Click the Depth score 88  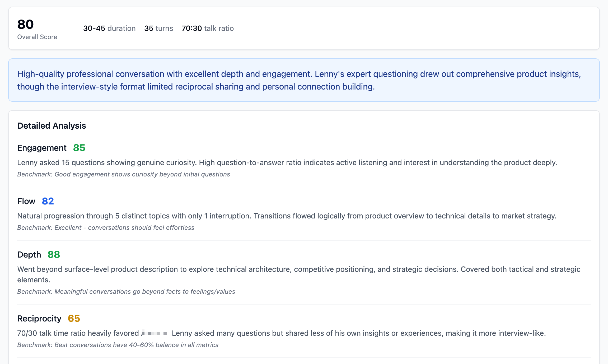click(x=54, y=255)
